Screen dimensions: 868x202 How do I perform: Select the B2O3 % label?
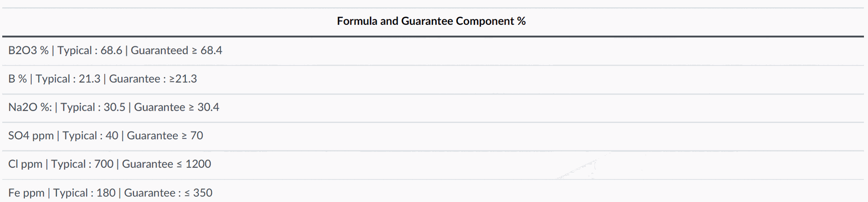[28, 50]
